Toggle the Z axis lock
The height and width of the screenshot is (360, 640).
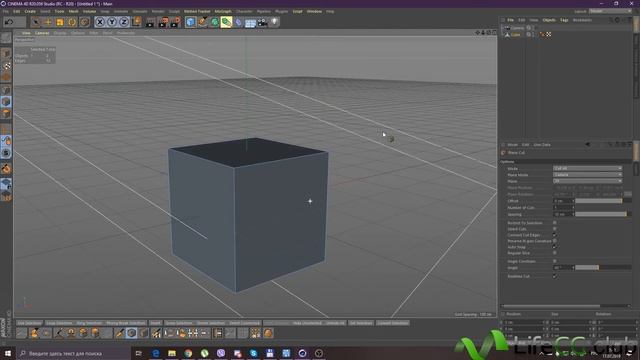pyautogui.click(x=124, y=22)
